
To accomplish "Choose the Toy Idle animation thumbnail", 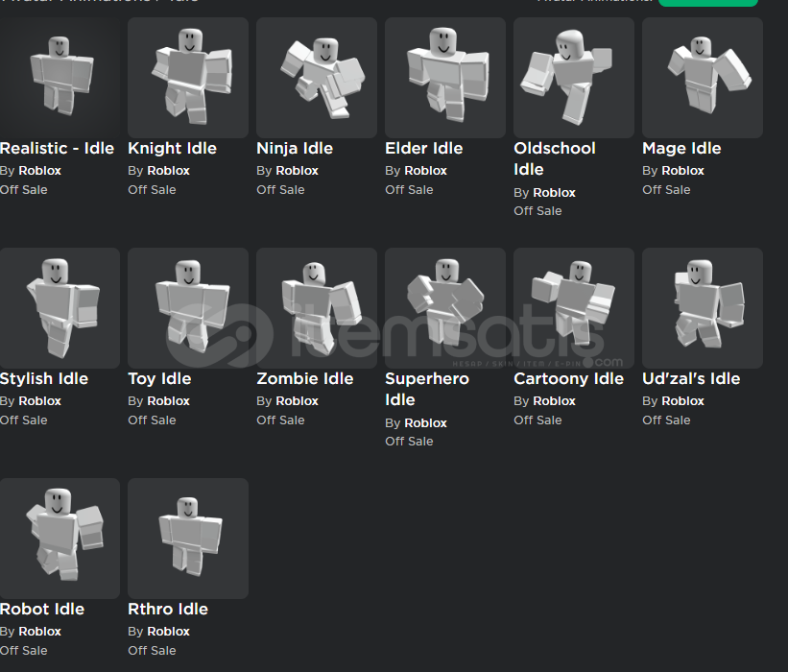I will 188,307.
